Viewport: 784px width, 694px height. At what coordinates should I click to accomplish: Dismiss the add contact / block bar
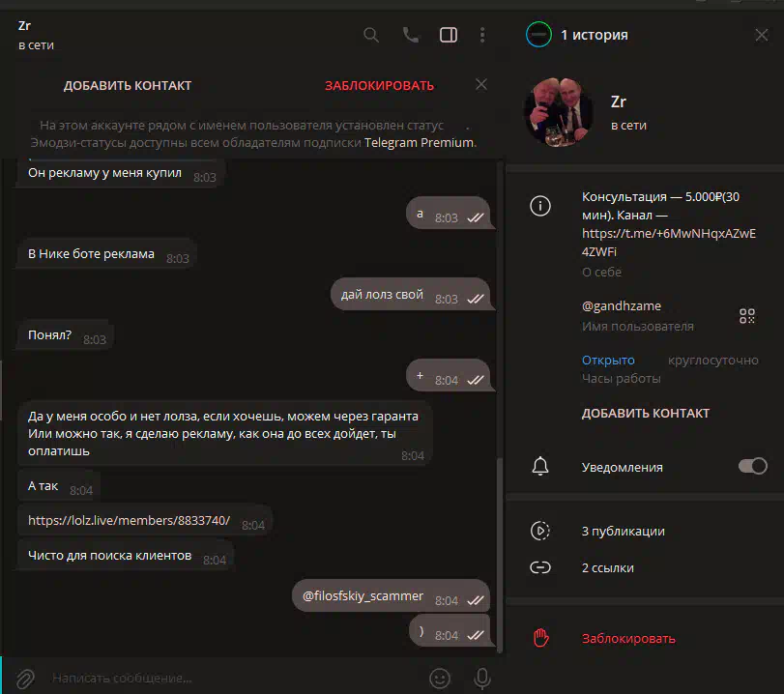[481, 84]
